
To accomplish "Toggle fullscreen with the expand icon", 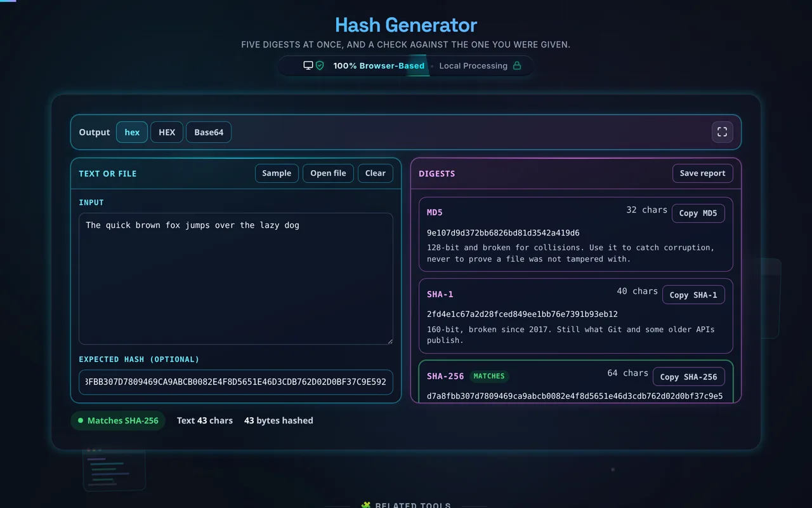I will [x=722, y=132].
